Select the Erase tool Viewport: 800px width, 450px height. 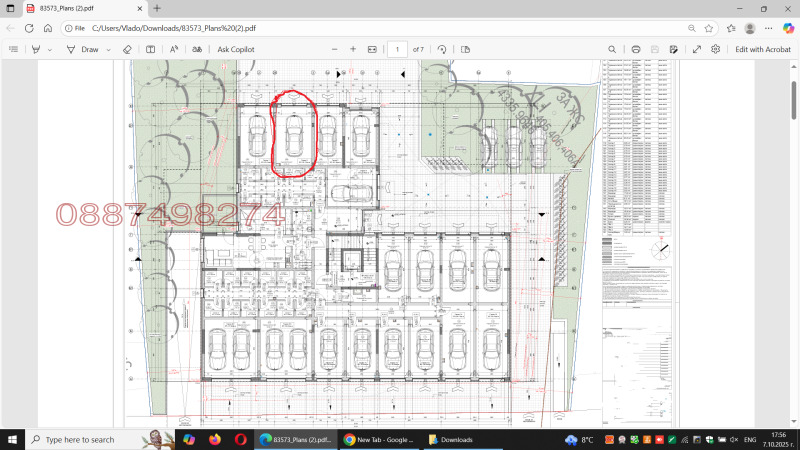pyautogui.click(x=127, y=49)
